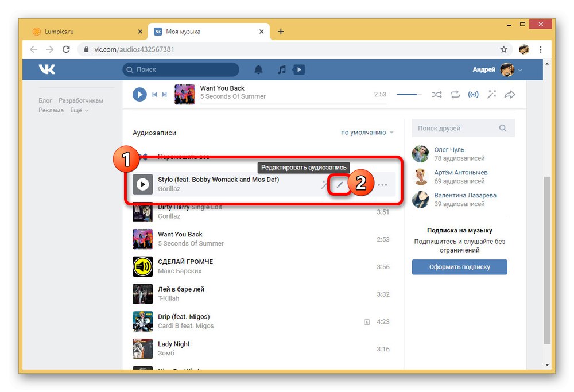This screenshot has height=392, width=574.
Task: Play 'Lady Night' by Зомб
Action: coord(143,349)
